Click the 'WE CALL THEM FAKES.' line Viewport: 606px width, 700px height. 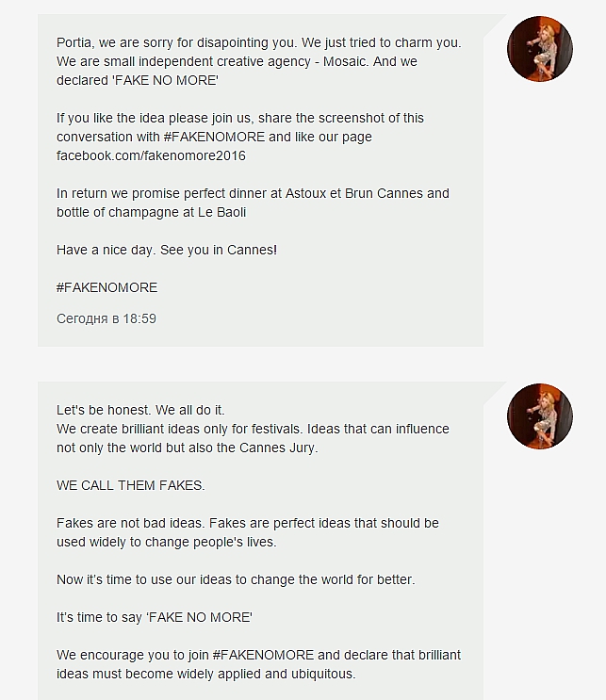click(130, 485)
